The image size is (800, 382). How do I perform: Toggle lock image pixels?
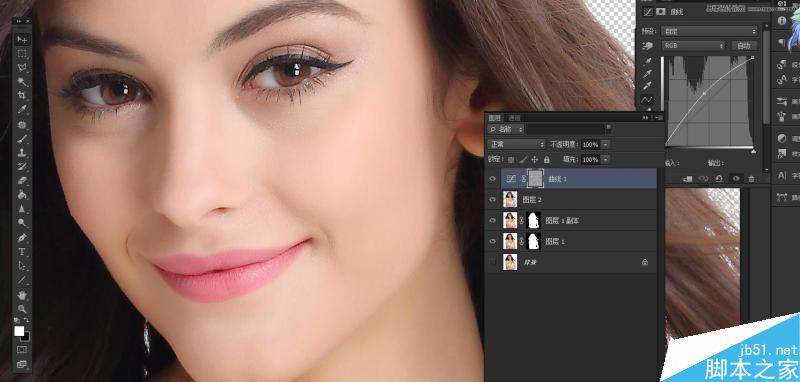pyautogui.click(x=523, y=160)
